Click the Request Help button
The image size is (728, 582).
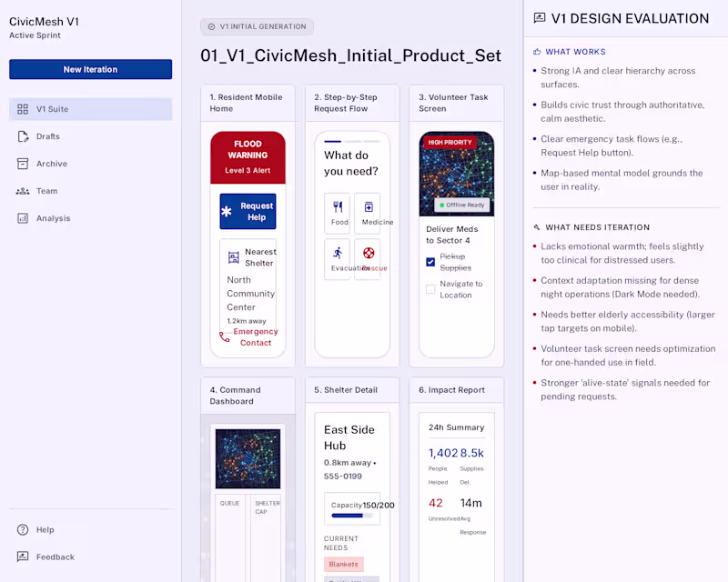click(248, 211)
